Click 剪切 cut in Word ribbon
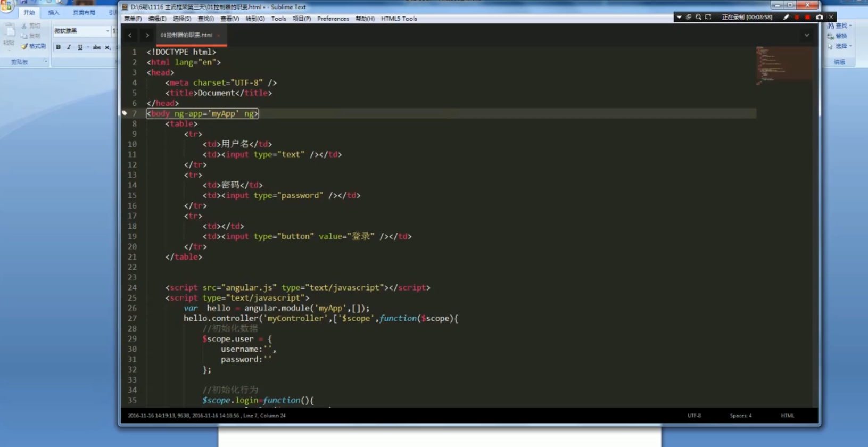Image resolution: width=868 pixels, height=447 pixels. (x=31, y=26)
